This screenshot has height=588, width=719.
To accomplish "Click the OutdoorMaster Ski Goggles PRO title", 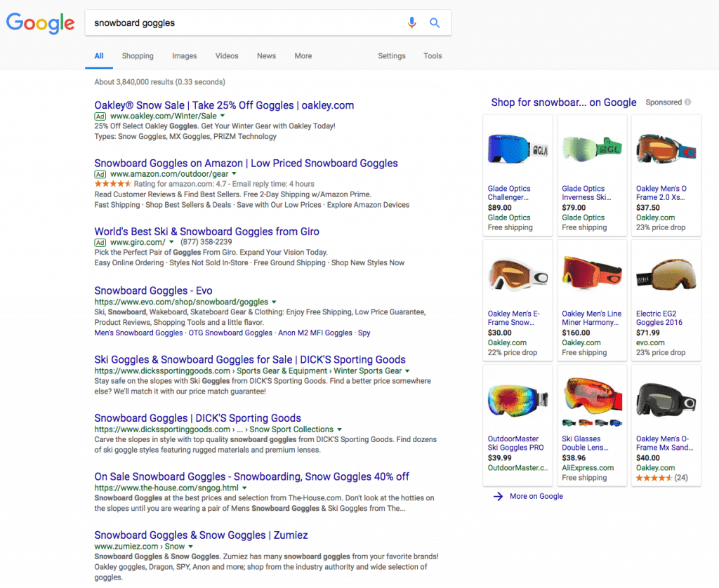I will (x=516, y=443).
